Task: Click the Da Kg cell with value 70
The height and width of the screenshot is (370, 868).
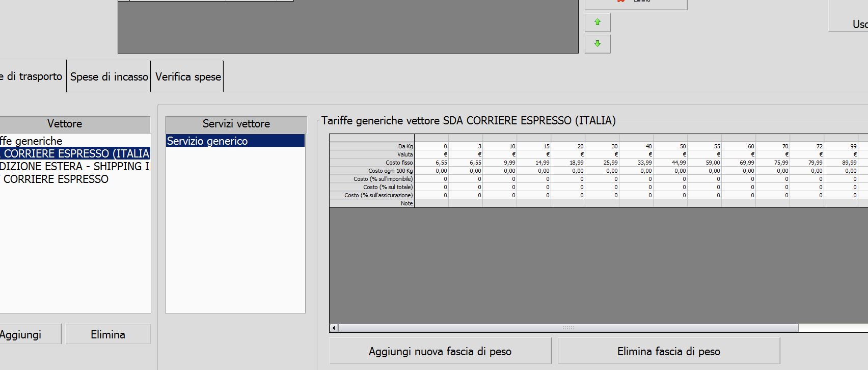Action: point(773,146)
